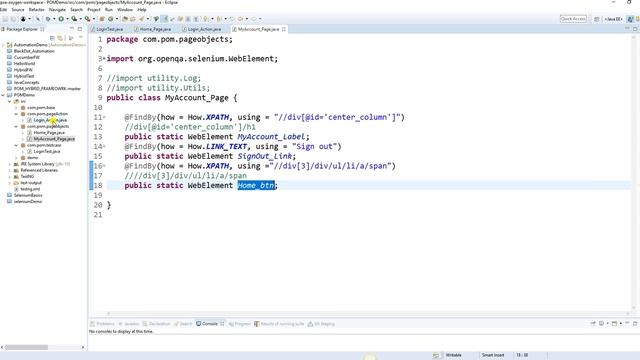Screen dimensions: 640x360
Task: Collapse the src folder under POMDemo
Action: point(10,101)
